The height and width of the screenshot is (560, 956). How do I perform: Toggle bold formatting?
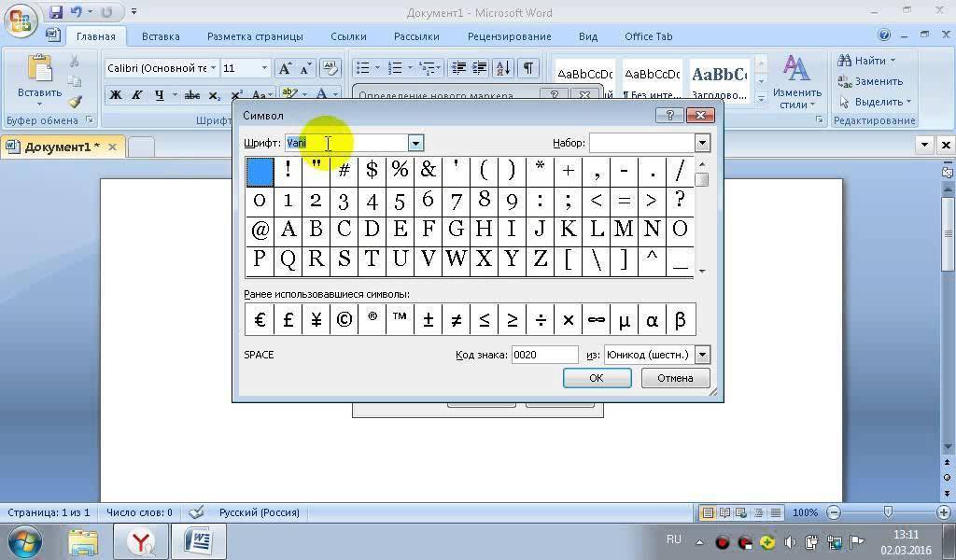pyautogui.click(x=116, y=95)
